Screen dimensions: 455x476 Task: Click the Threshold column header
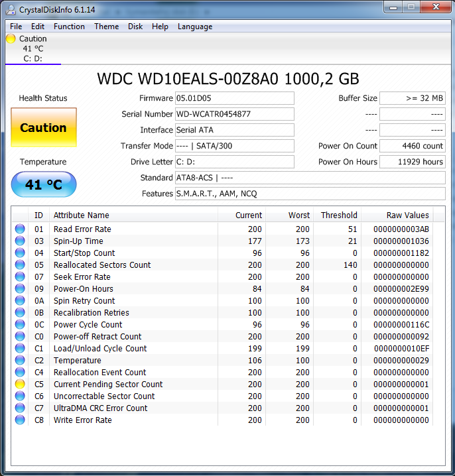pyautogui.click(x=337, y=215)
